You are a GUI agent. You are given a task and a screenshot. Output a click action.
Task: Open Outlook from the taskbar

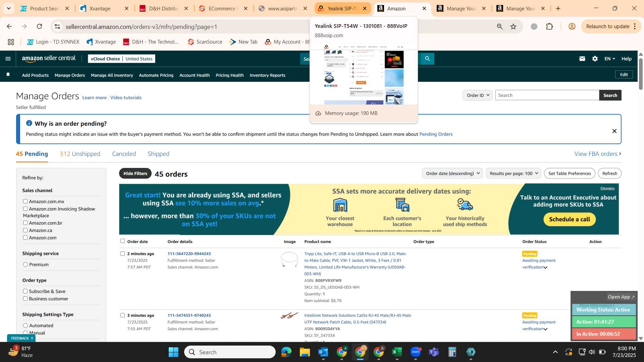(323, 352)
